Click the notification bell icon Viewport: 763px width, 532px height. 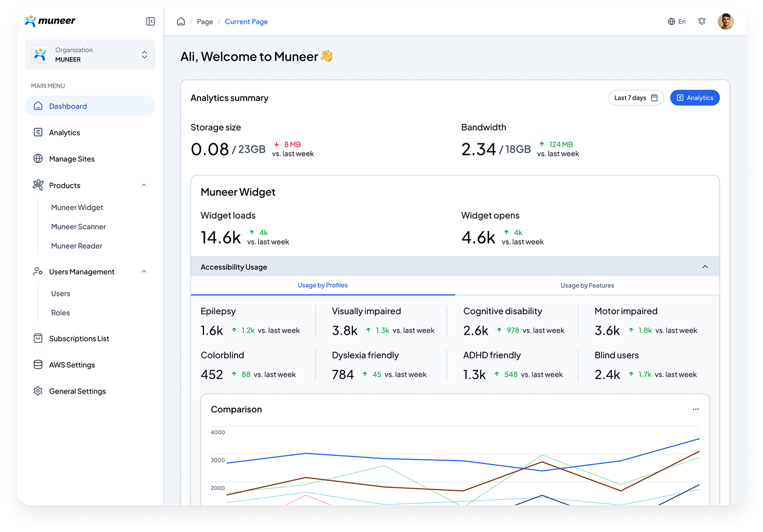coord(702,21)
